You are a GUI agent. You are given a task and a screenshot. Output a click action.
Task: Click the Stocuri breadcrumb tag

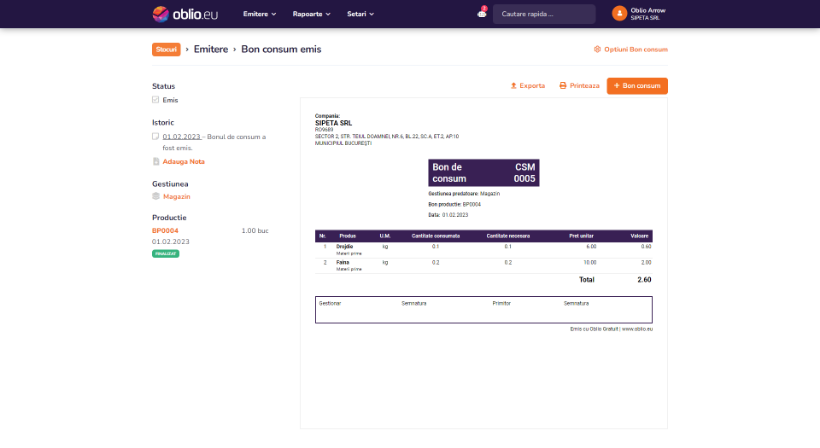click(x=166, y=49)
